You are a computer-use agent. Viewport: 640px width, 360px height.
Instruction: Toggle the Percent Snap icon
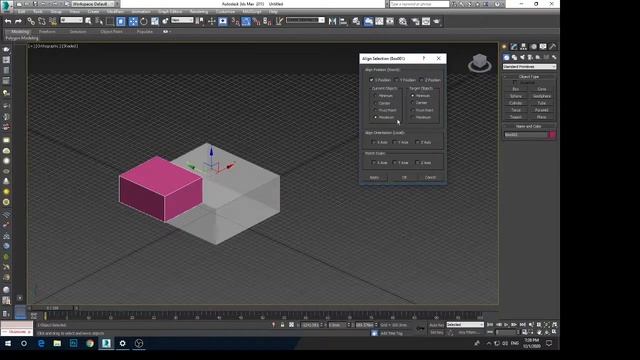257,21
